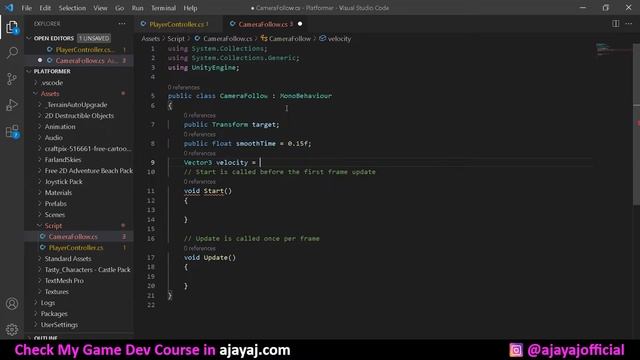Switch to the CameraFollow.cs editor tab
Image resolution: width=640 pixels, height=360 pixels.
265,24
